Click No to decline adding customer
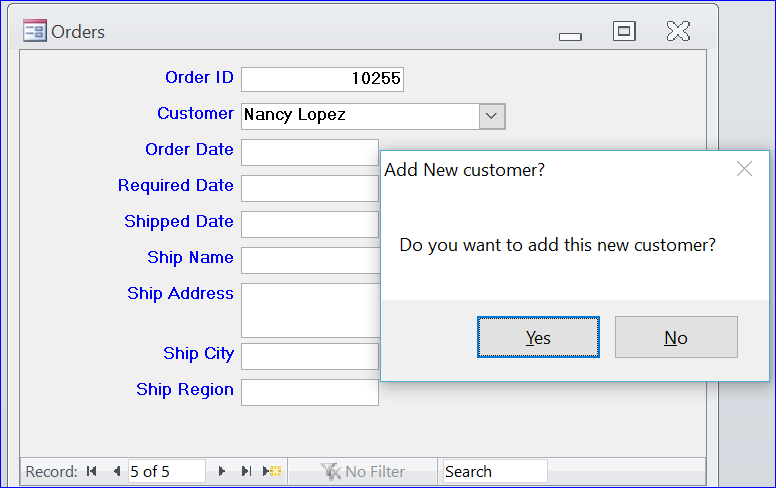The width and height of the screenshot is (776, 488). coord(676,337)
